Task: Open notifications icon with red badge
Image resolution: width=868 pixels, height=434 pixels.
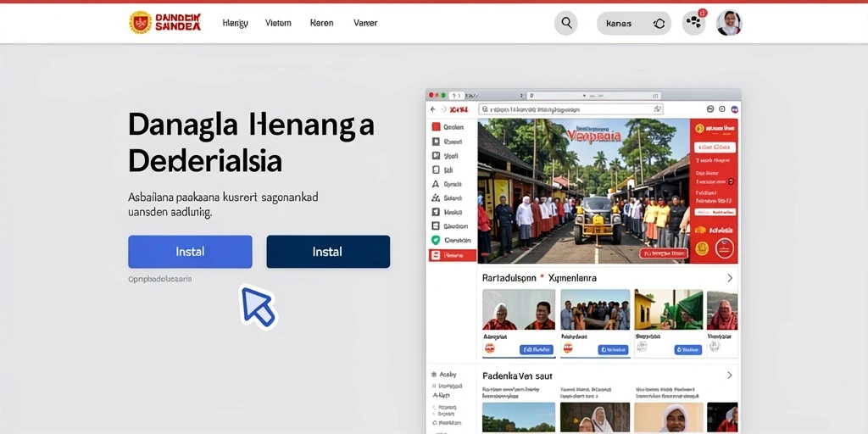Action: point(693,23)
